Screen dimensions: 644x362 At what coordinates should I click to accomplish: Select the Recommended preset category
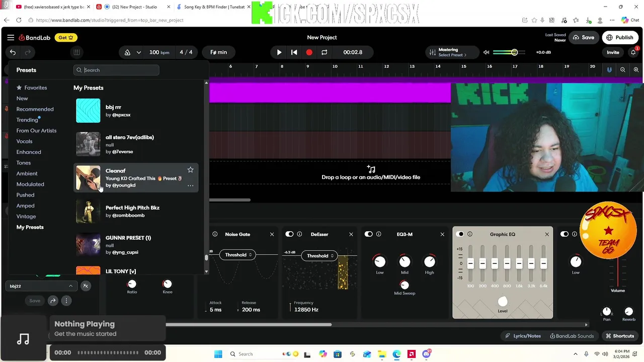point(35,109)
